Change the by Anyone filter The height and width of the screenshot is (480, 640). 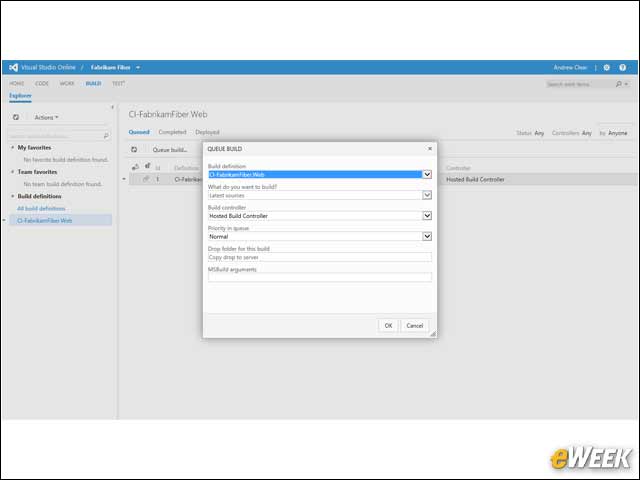tap(613, 133)
